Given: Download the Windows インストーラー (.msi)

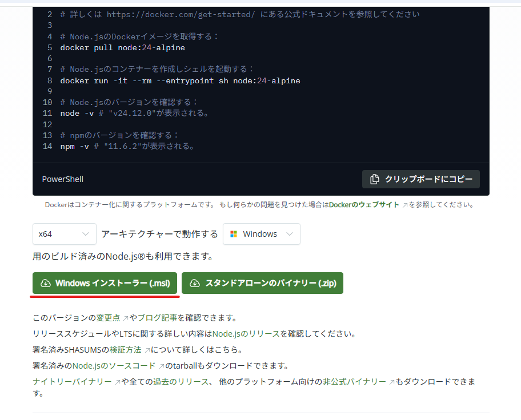Looking at the screenshot, I should 105,283.
